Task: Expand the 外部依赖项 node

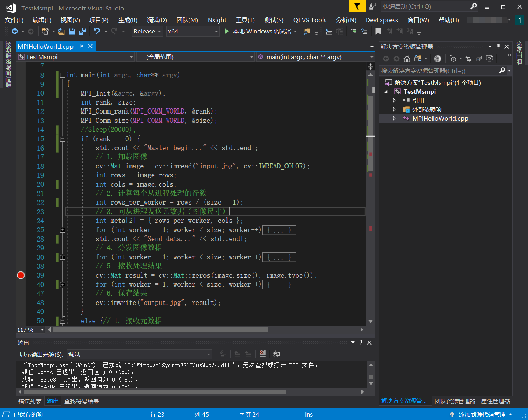Action: (x=394, y=109)
